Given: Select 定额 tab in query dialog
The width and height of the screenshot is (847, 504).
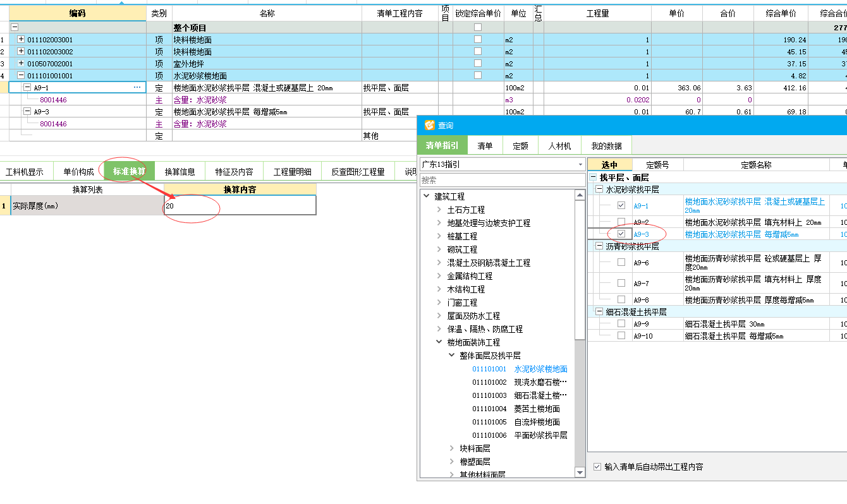Looking at the screenshot, I should coord(521,146).
